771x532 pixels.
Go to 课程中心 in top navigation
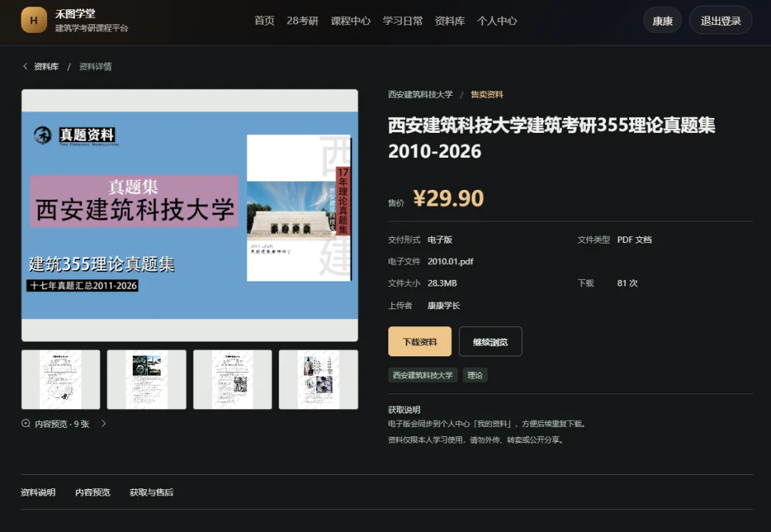[x=351, y=21]
